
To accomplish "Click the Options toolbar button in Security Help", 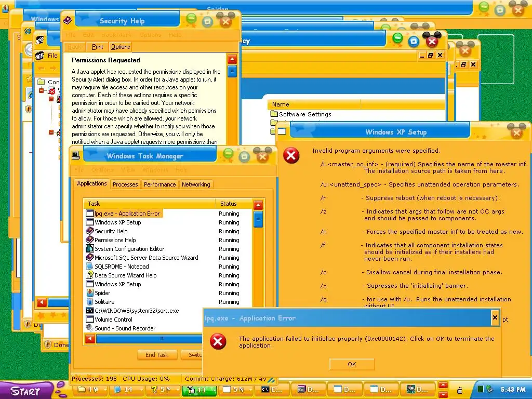I will click(x=121, y=47).
